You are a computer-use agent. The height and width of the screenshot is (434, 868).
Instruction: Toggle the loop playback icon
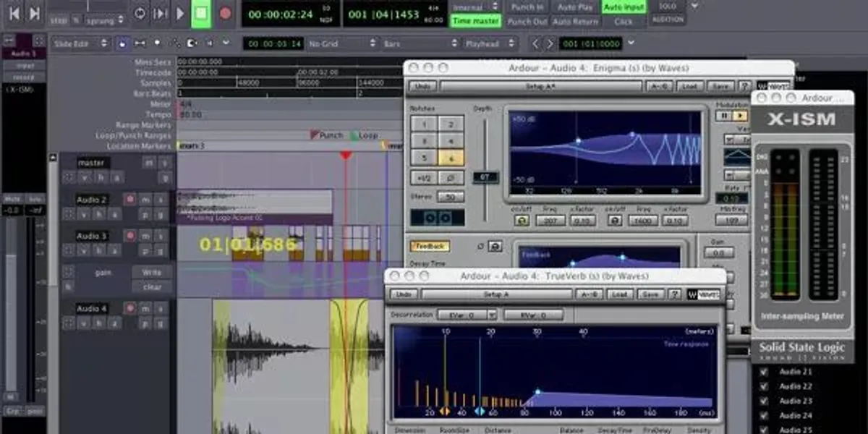(140, 13)
